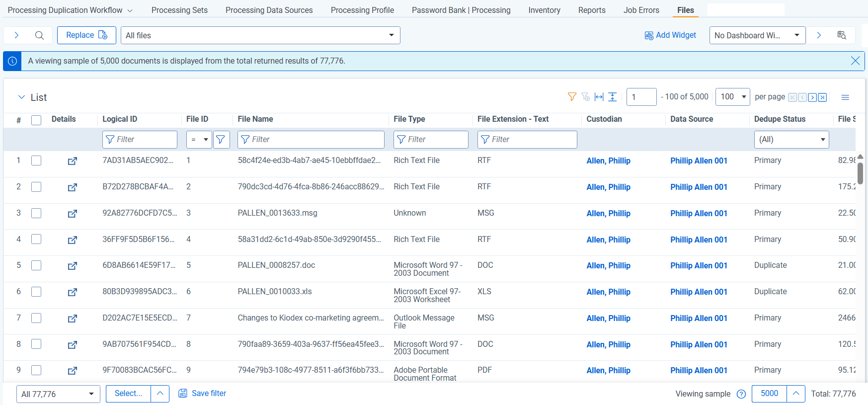This screenshot has height=405, width=868.
Task: Collapse the List section chevron
Action: tap(21, 97)
